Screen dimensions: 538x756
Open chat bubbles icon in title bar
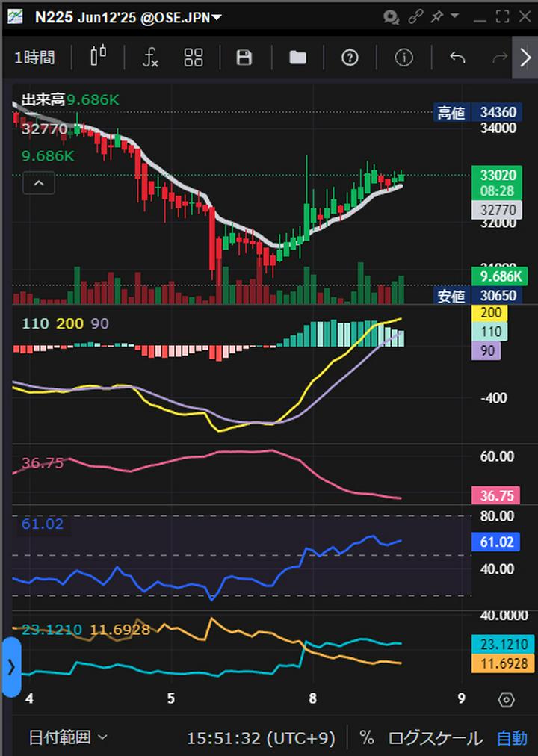[x=391, y=16]
